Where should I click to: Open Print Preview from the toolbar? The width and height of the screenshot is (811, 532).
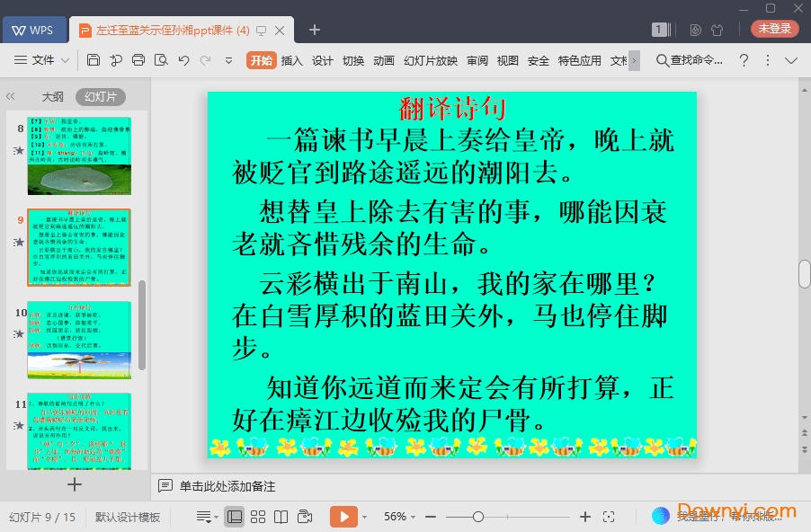tap(161, 60)
